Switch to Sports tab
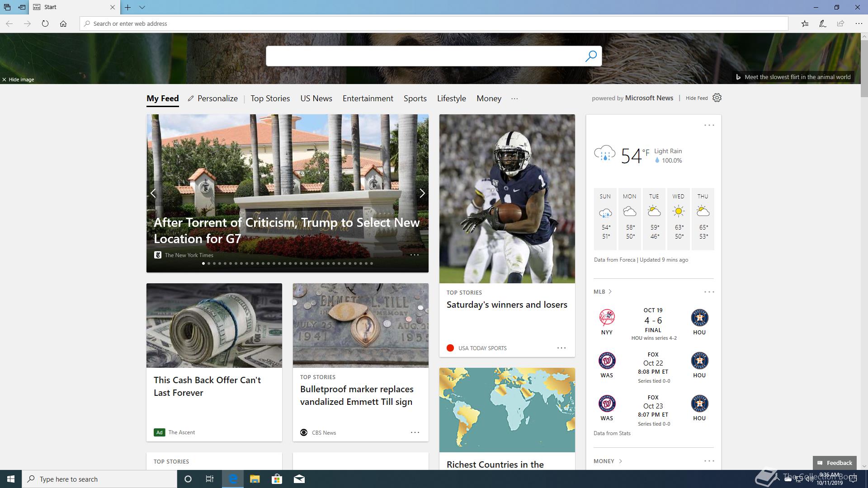Image resolution: width=868 pixels, height=488 pixels. tap(415, 99)
